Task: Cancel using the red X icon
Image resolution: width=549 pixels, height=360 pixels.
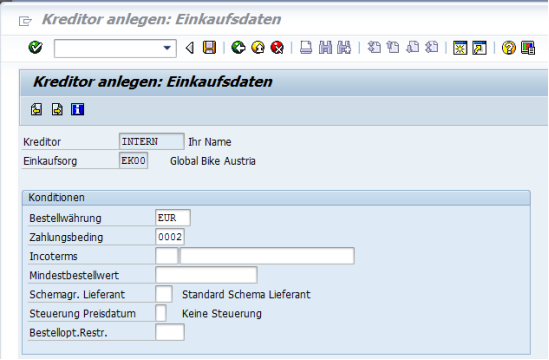Action: pyautogui.click(x=277, y=47)
